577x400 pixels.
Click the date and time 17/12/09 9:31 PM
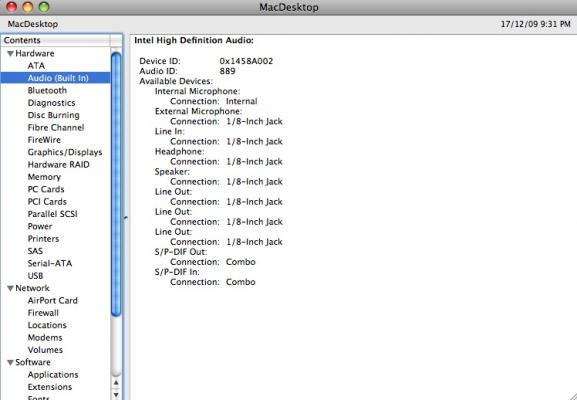click(x=535, y=24)
